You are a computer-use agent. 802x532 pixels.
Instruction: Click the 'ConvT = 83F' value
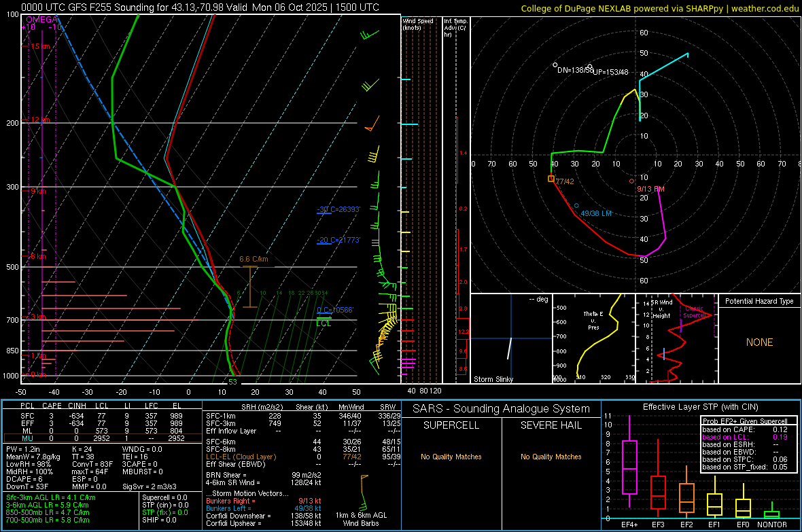click(92, 465)
